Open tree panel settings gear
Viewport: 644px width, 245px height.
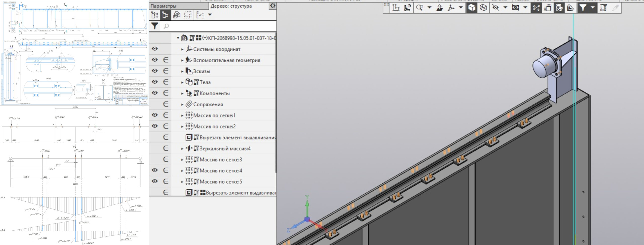click(272, 6)
